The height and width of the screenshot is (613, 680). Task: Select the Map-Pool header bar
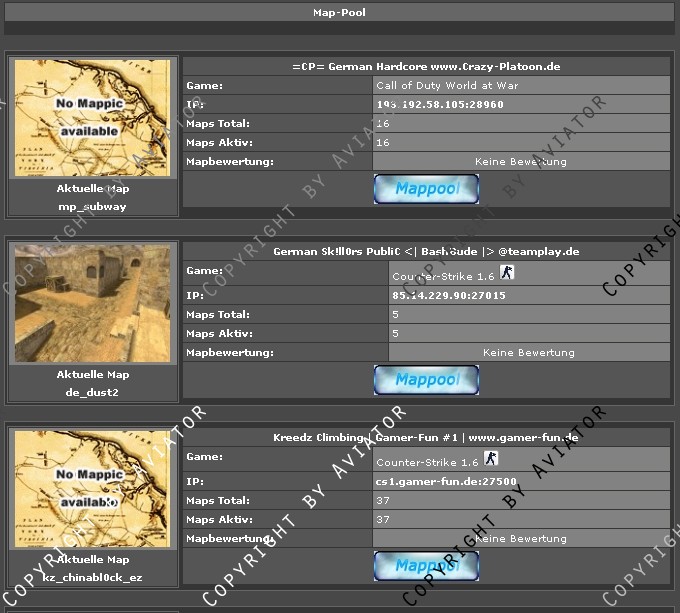(x=339, y=13)
